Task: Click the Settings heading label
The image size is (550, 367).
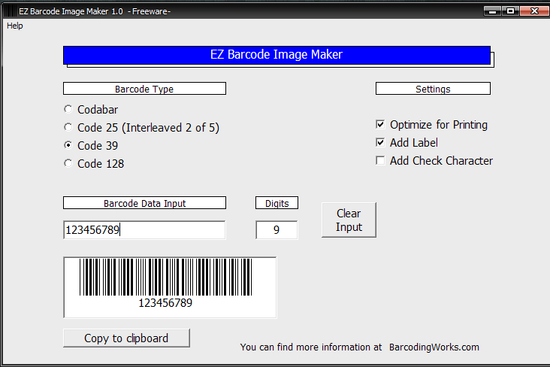Action: (x=433, y=89)
